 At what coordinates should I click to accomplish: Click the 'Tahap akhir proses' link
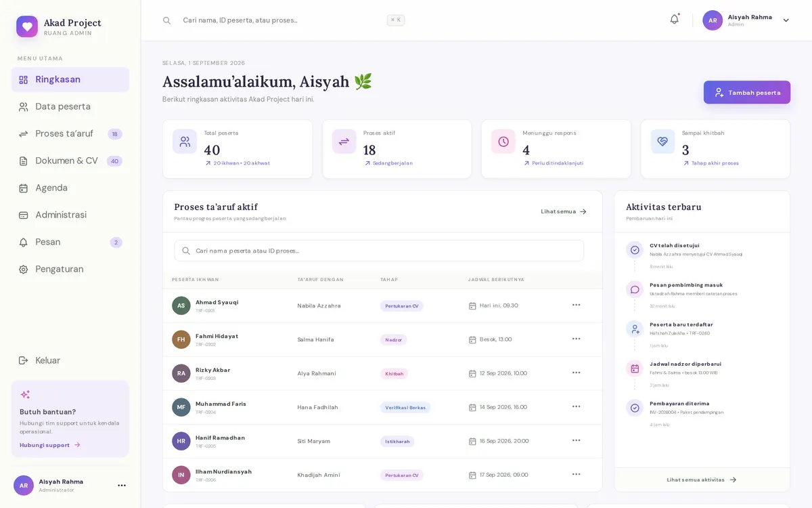pyautogui.click(x=710, y=163)
